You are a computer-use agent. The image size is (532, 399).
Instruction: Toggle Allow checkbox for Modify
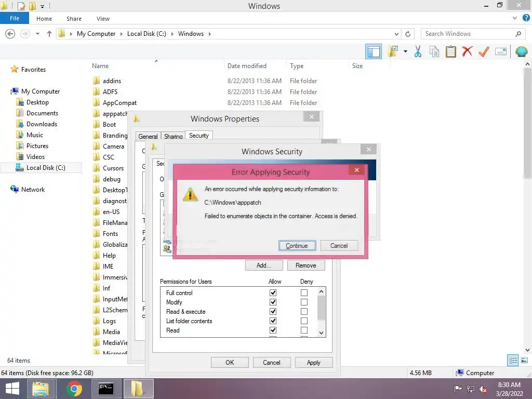(x=273, y=302)
